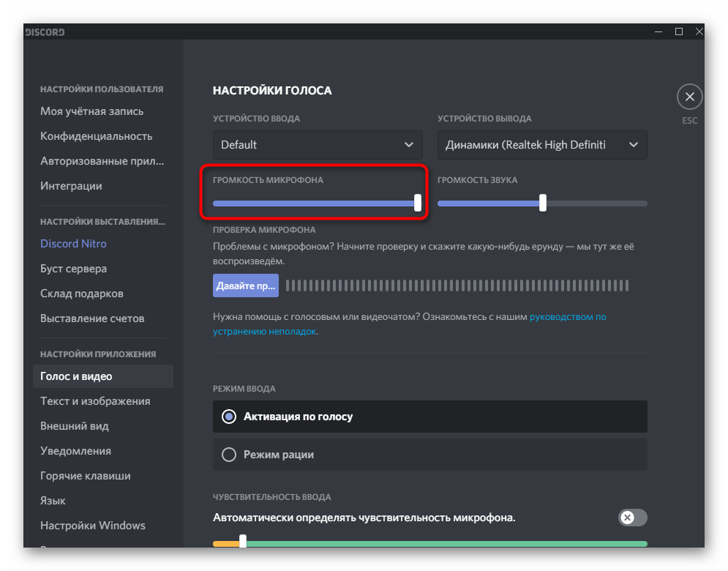Open Язык settings section

coord(53,501)
